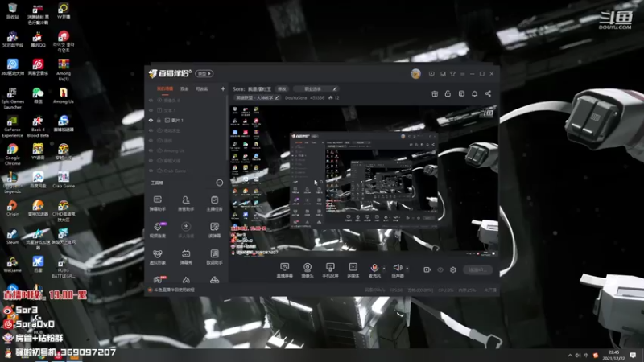
Task: Click the mode pill beside the Douyu logo
Action: 204,73
